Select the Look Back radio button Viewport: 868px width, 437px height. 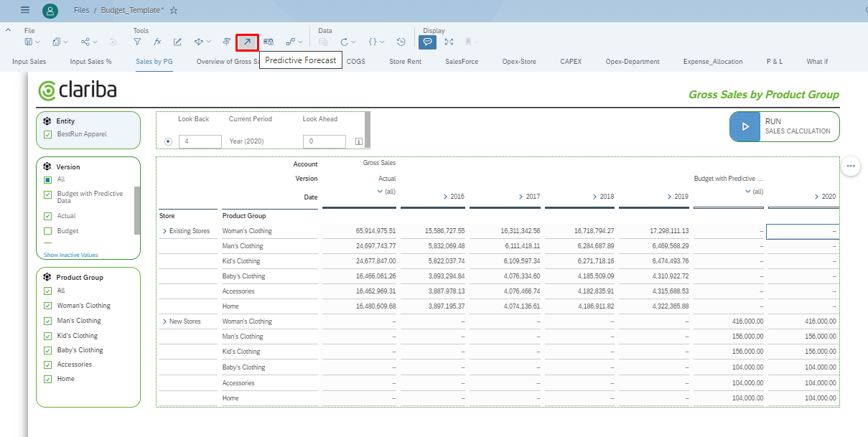point(168,141)
